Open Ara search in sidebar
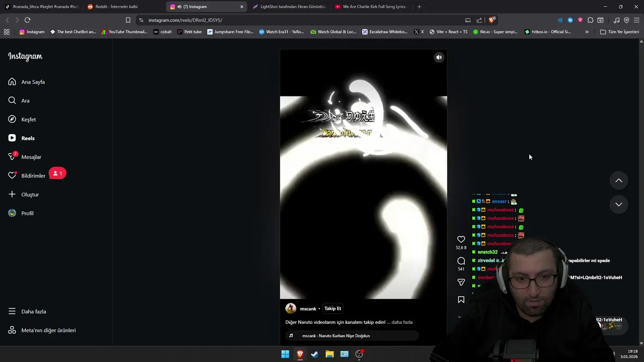 (x=19, y=101)
